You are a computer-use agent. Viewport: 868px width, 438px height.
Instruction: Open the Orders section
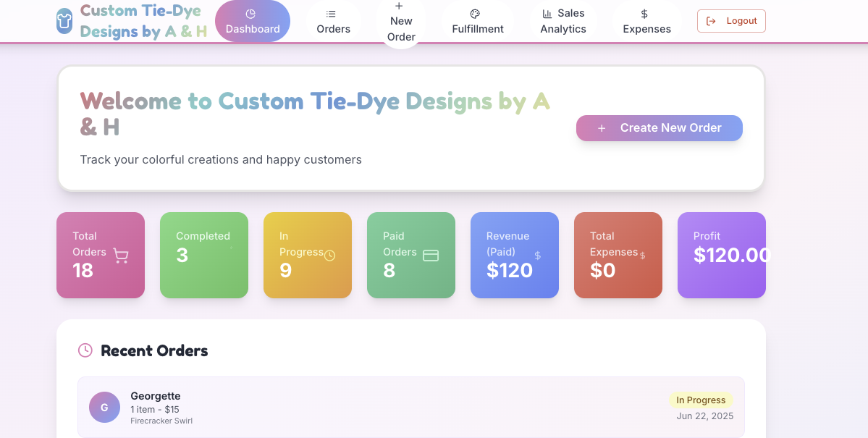[333, 22]
